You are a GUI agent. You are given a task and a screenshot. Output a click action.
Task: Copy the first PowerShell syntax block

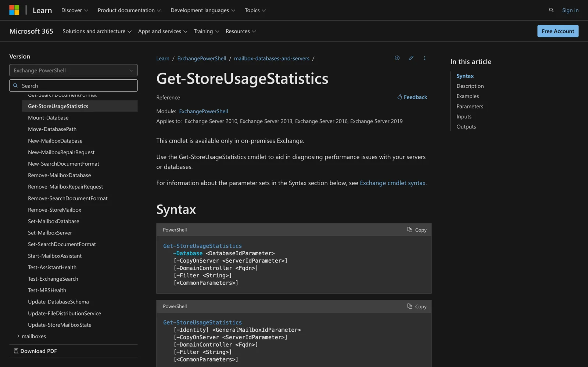pos(417,230)
